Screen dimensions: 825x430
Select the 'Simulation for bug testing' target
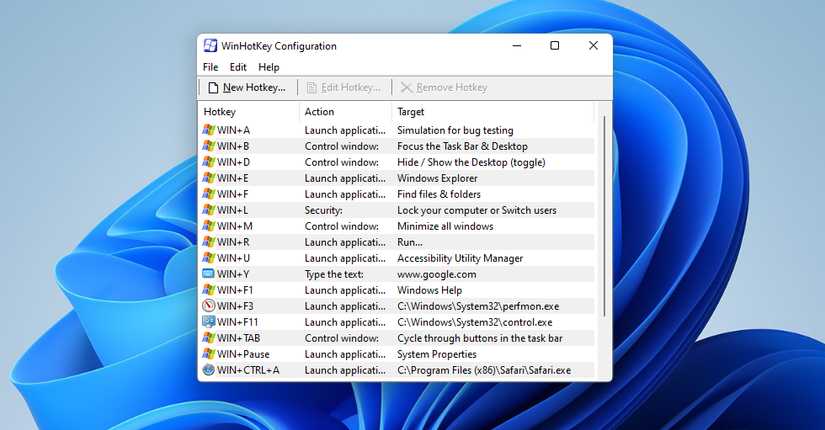455,130
